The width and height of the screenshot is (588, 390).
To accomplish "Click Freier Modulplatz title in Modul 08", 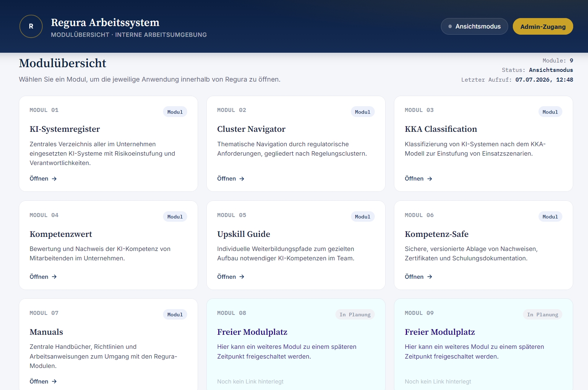I will tap(252, 332).
